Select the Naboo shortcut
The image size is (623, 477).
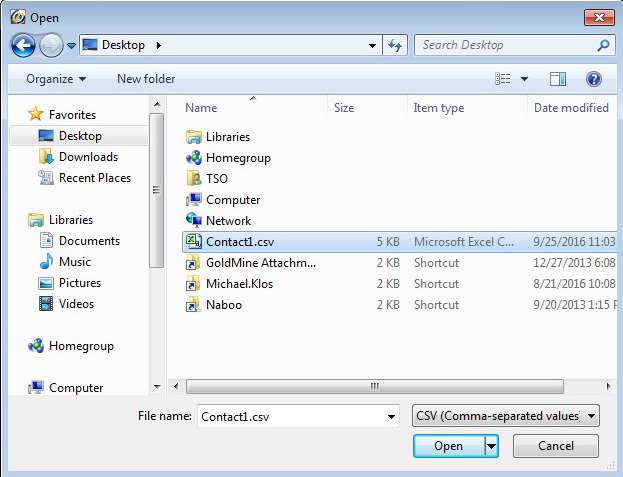tap(223, 305)
